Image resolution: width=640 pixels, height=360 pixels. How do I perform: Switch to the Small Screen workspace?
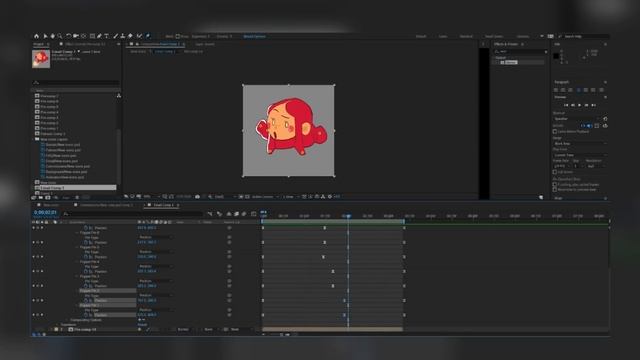point(494,36)
